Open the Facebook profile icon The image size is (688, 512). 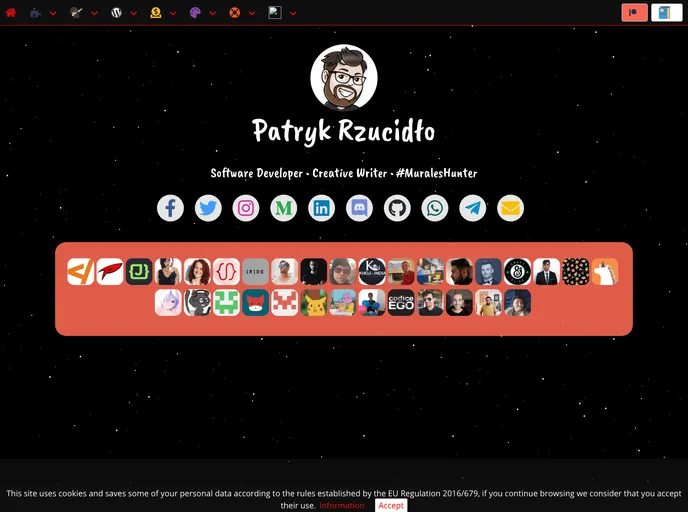point(170,208)
